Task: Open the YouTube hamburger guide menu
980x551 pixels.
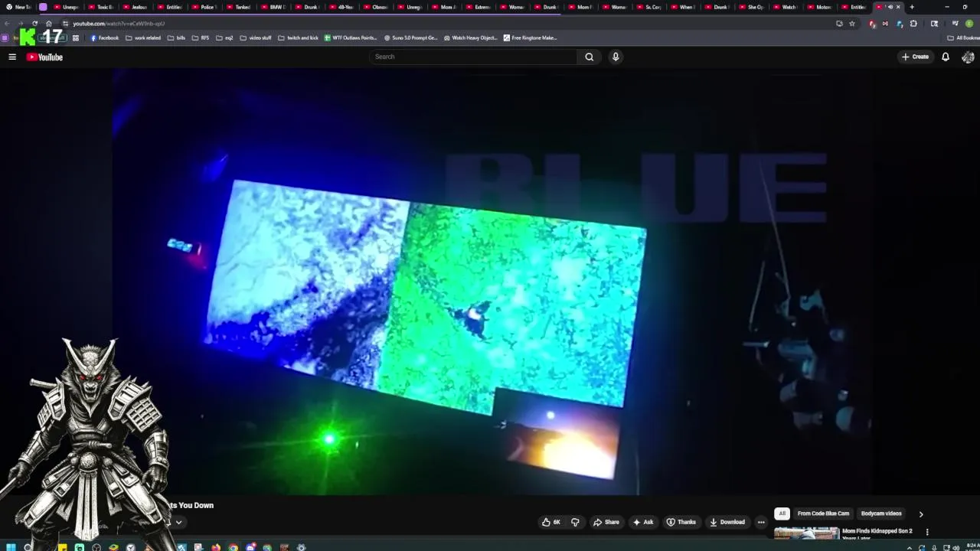Action: point(12,57)
